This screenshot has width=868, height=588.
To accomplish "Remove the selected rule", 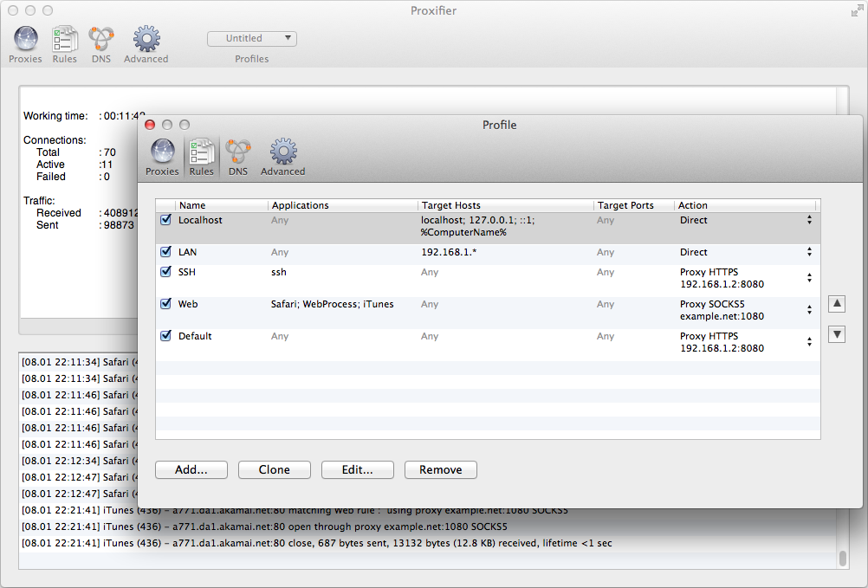I will click(x=441, y=469).
